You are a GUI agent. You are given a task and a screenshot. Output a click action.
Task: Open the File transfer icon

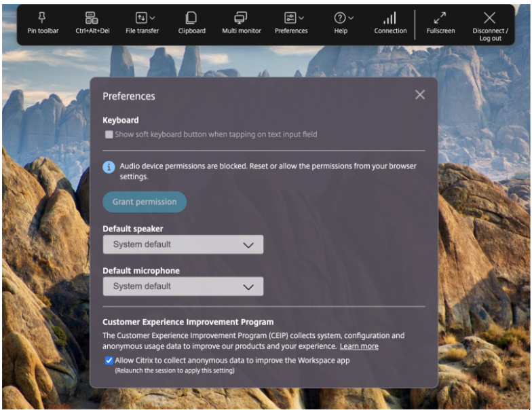point(142,18)
